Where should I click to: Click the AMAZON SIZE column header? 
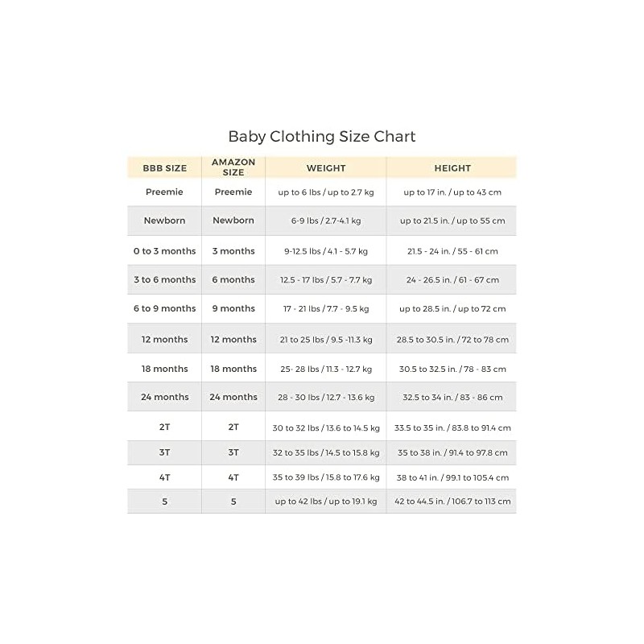[x=233, y=167]
